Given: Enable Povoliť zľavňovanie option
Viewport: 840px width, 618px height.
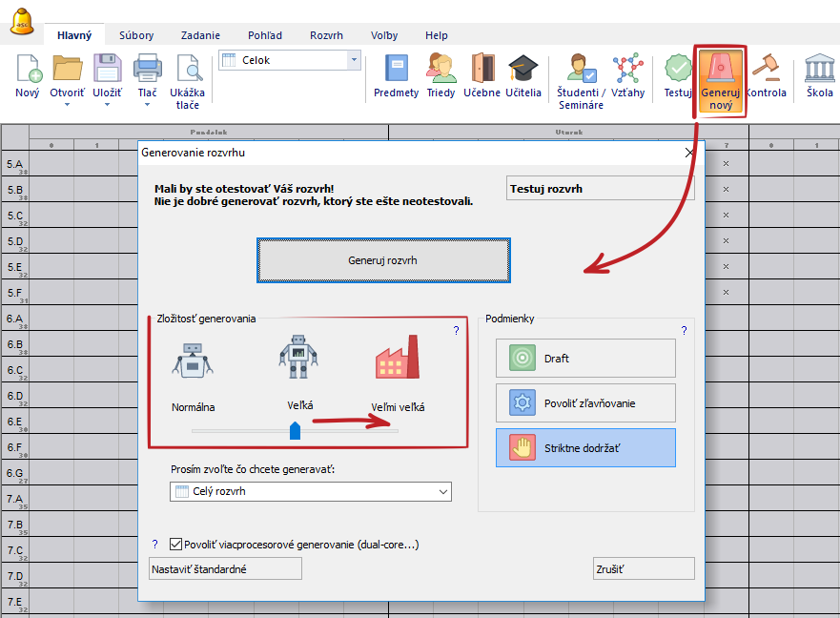Looking at the screenshot, I should point(585,403).
